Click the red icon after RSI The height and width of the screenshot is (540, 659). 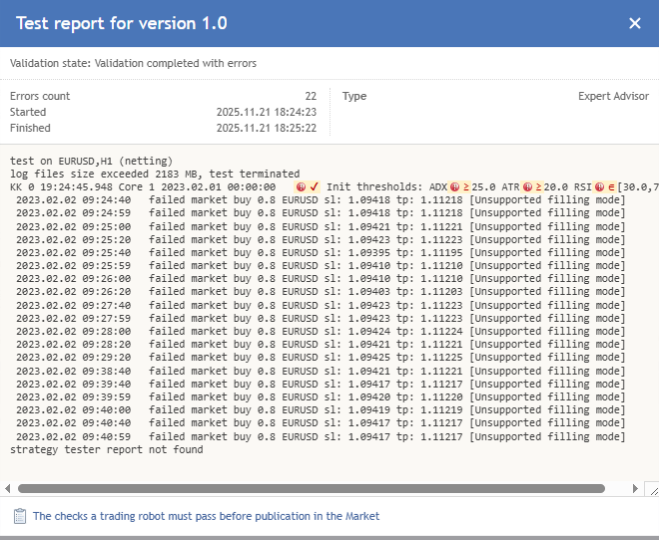coord(597,187)
